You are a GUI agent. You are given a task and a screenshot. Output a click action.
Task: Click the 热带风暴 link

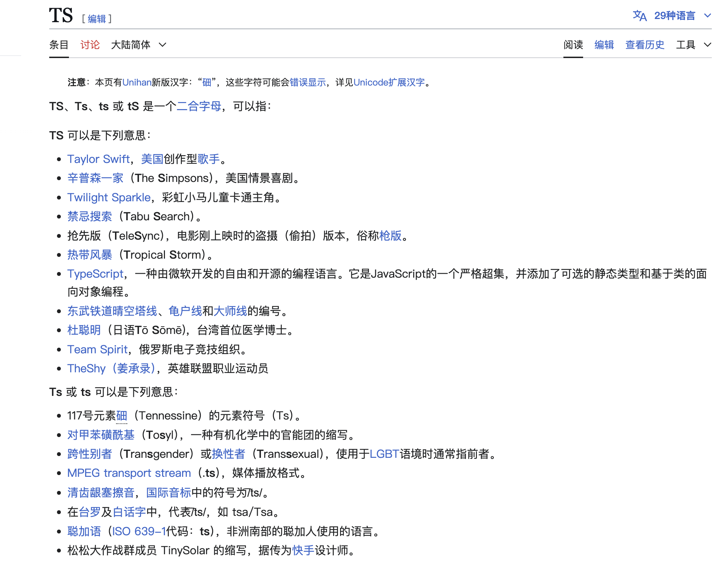(x=90, y=255)
